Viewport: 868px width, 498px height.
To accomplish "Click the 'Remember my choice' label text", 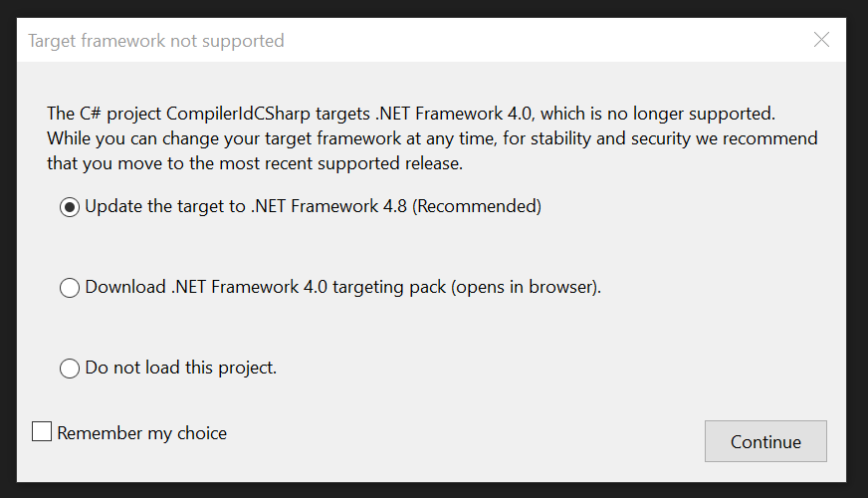I will pyautogui.click(x=141, y=433).
